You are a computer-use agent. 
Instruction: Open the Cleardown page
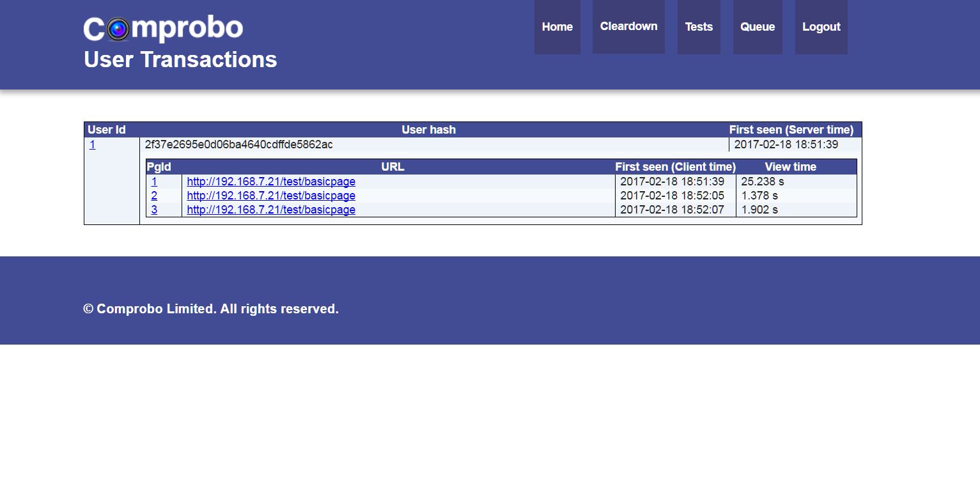point(628,26)
